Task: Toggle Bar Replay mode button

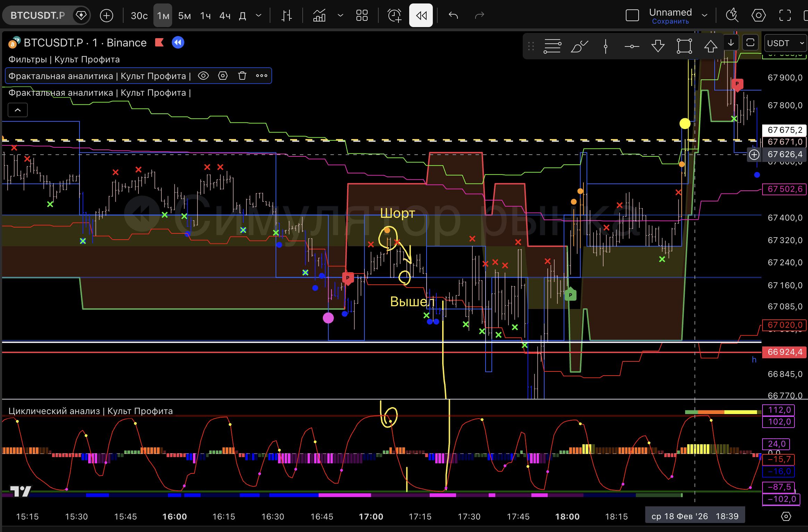Action: 421,15
